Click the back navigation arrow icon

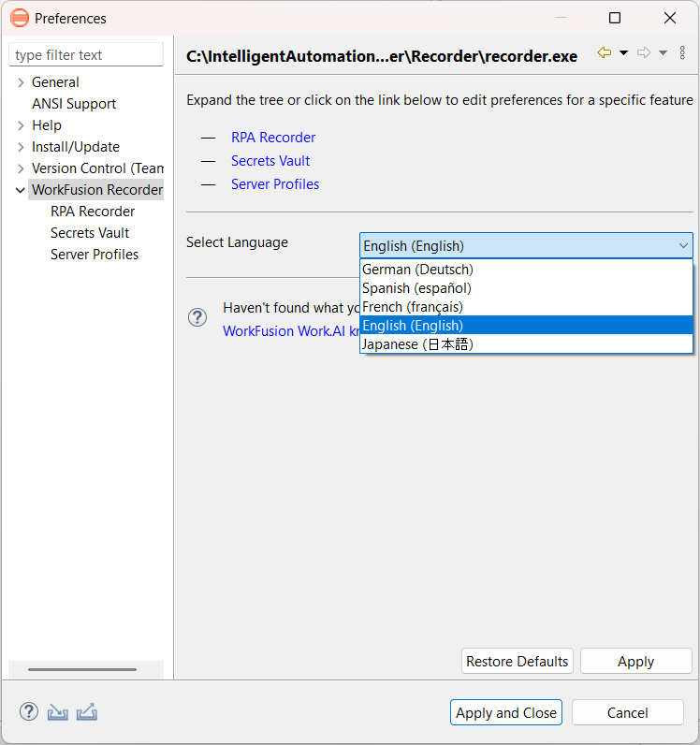(x=605, y=52)
